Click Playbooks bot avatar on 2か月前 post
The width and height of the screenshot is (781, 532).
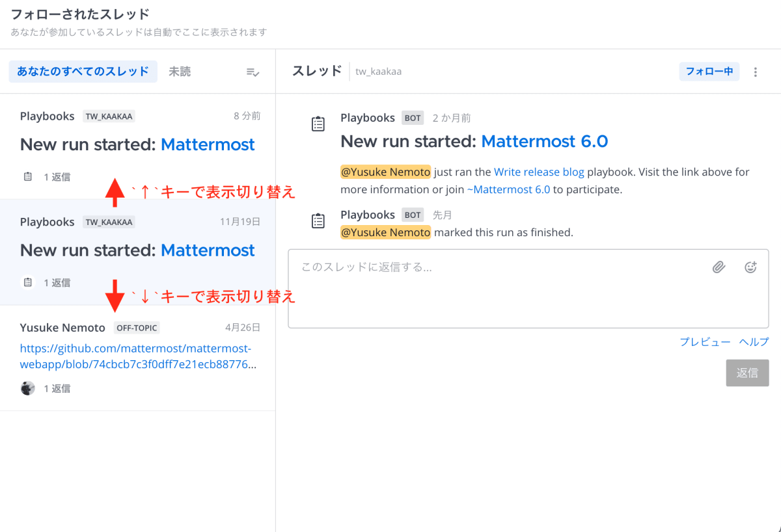point(318,124)
